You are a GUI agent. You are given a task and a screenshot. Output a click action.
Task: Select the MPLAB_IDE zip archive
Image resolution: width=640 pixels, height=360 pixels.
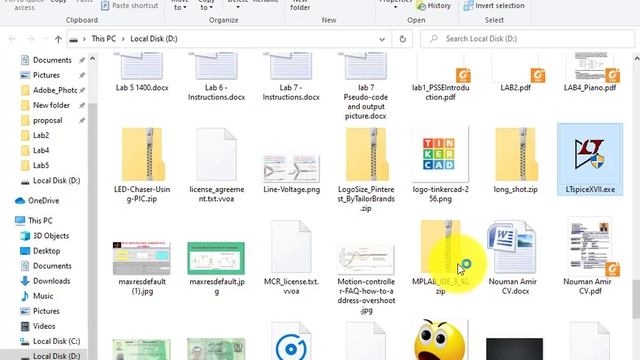coord(440,257)
